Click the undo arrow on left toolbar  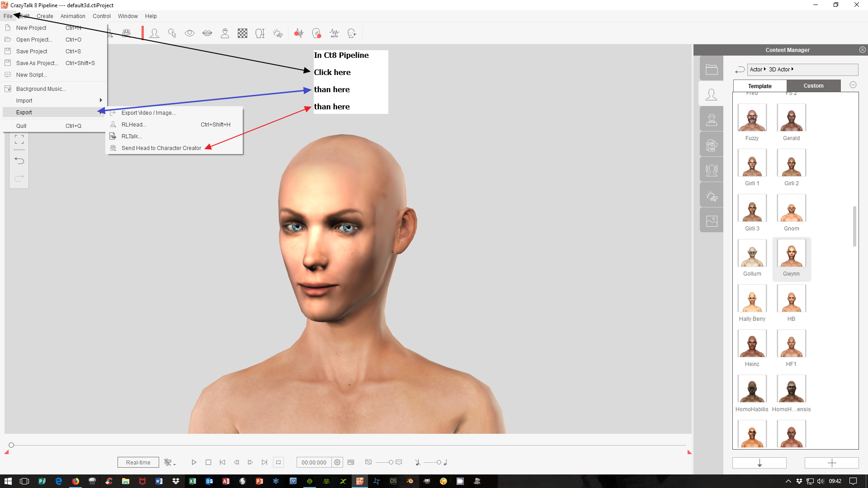pos(19,160)
